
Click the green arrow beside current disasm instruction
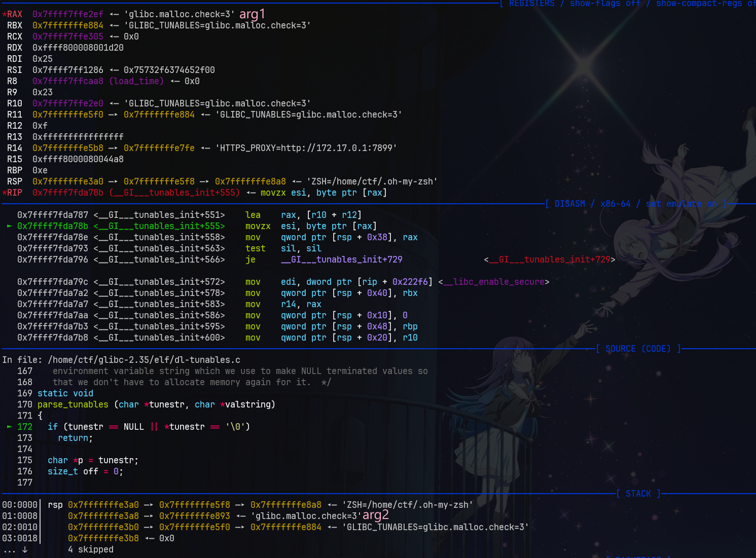tap(9, 226)
